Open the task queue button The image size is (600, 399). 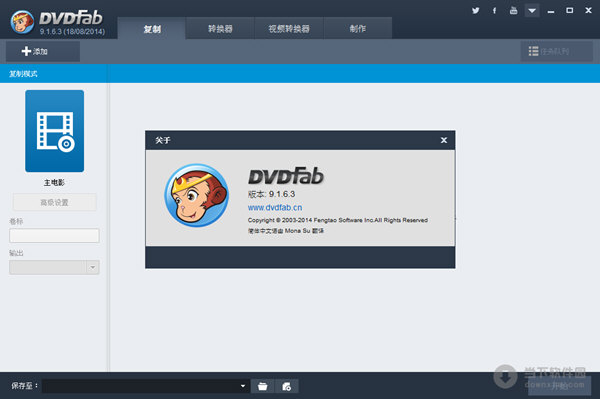(x=557, y=51)
